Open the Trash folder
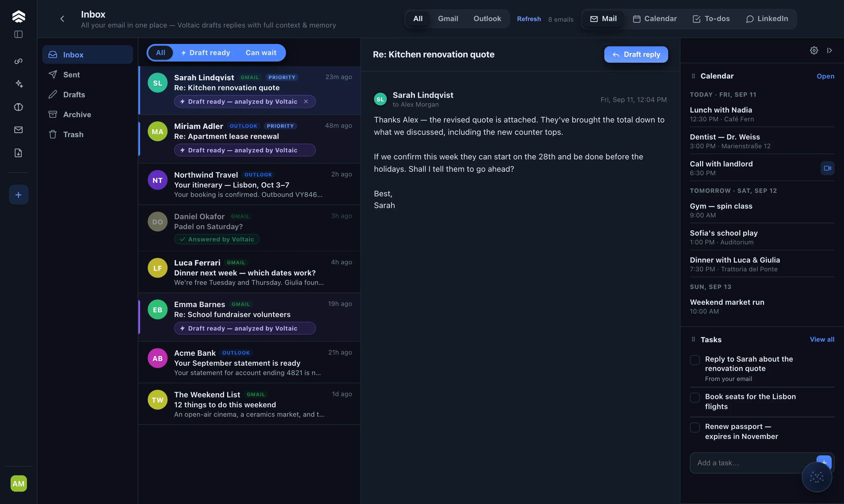 click(88, 134)
